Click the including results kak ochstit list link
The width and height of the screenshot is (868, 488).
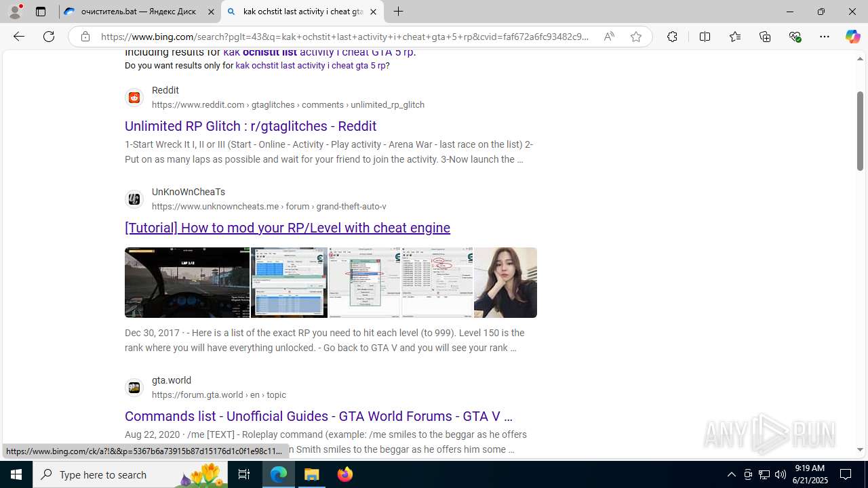(x=318, y=52)
